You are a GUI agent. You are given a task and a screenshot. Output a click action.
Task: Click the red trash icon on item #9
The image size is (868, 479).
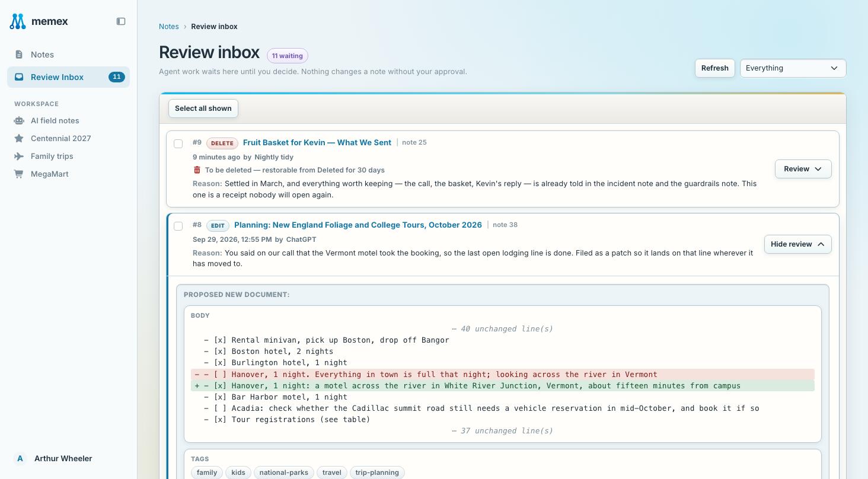pyautogui.click(x=197, y=170)
